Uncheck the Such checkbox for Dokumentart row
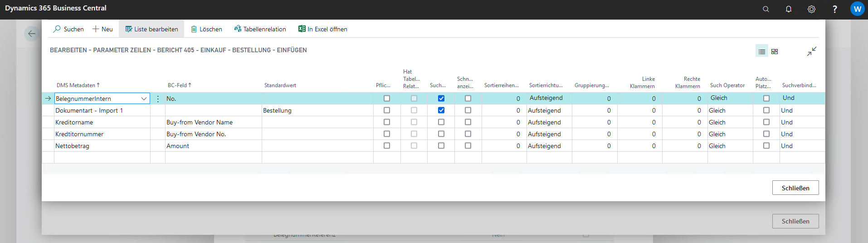This screenshot has height=243, width=868. point(441,110)
